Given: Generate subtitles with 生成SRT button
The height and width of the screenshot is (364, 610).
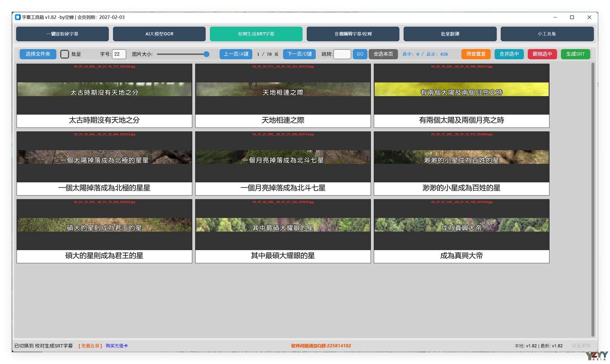Looking at the screenshot, I should click(x=575, y=54).
